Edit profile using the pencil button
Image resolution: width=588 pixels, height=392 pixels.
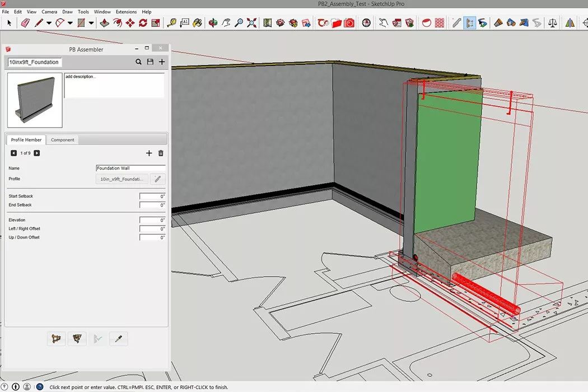coord(157,179)
